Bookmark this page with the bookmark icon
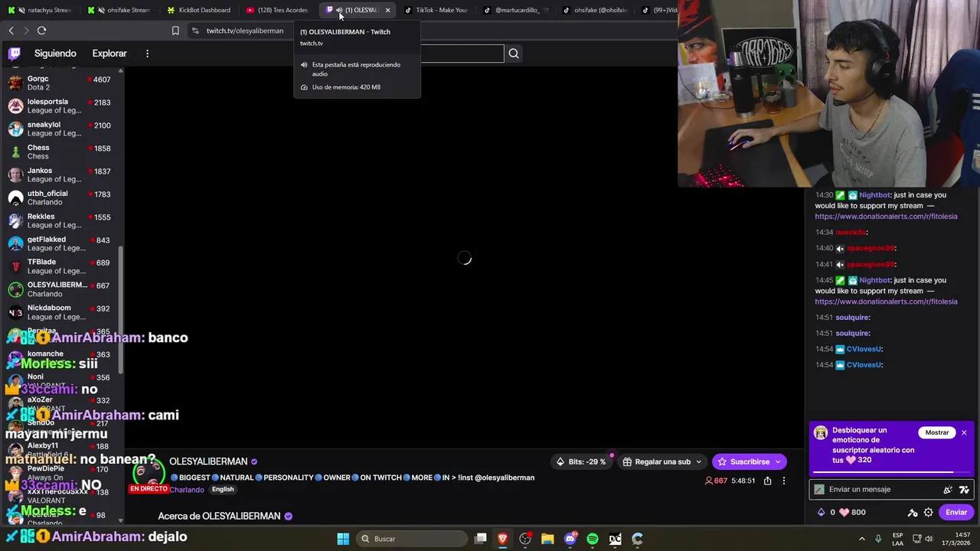Screen dimensions: 980x551 pos(175,31)
